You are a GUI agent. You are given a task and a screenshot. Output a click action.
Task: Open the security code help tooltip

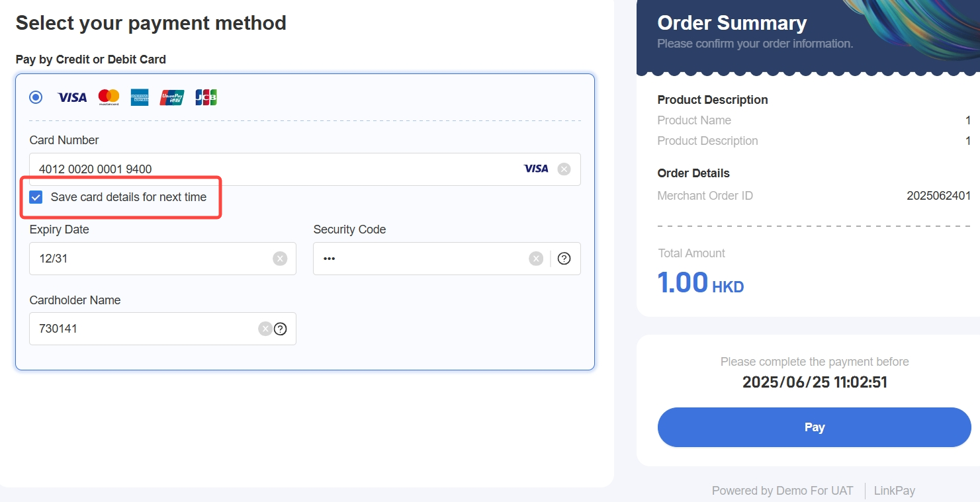tap(564, 259)
